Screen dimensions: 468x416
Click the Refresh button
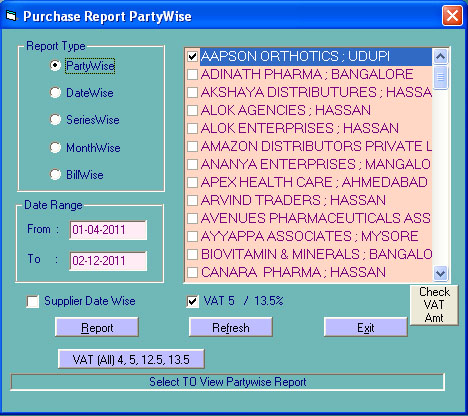coord(231,327)
